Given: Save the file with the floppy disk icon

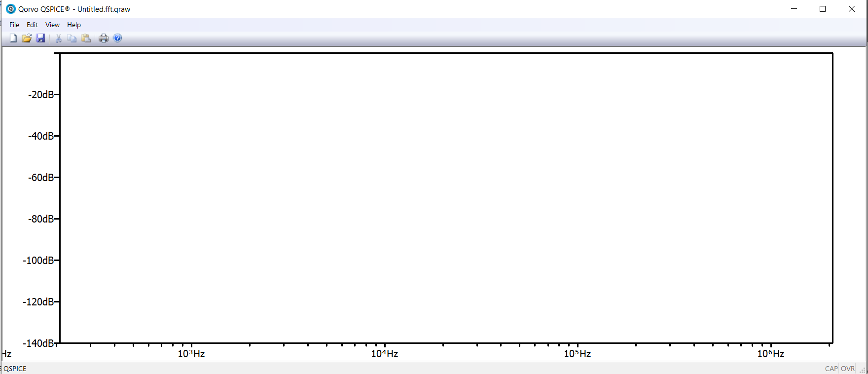Looking at the screenshot, I should pos(40,38).
